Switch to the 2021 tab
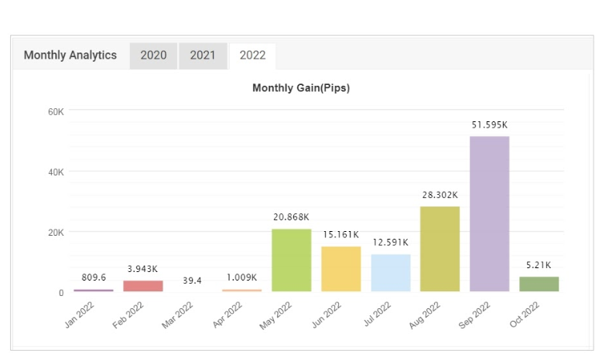 click(203, 56)
